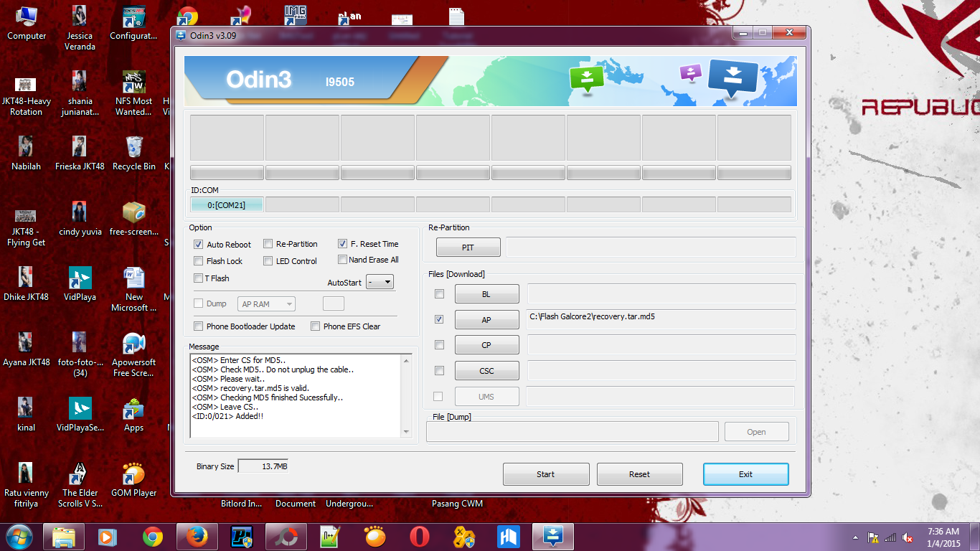980x551 pixels.
Task: Enable the Re-Partition checkbox
Action: [x=268, y=244]
